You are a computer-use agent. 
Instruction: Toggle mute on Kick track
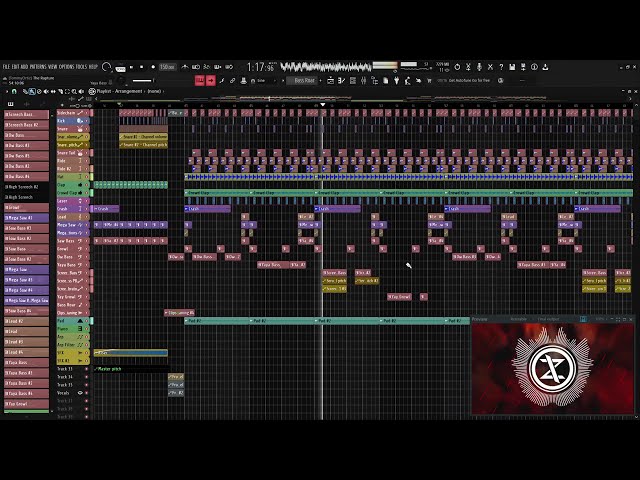click(x=87, y=121)
